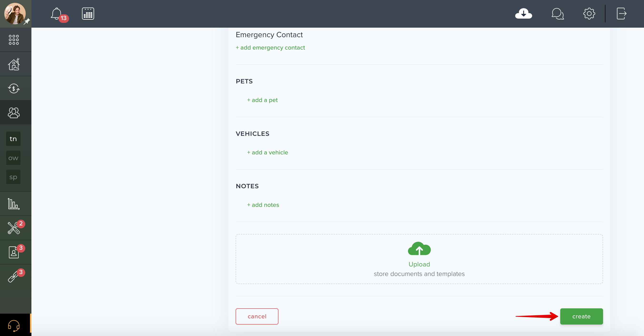Open the chat messages icon

[558, 14]
